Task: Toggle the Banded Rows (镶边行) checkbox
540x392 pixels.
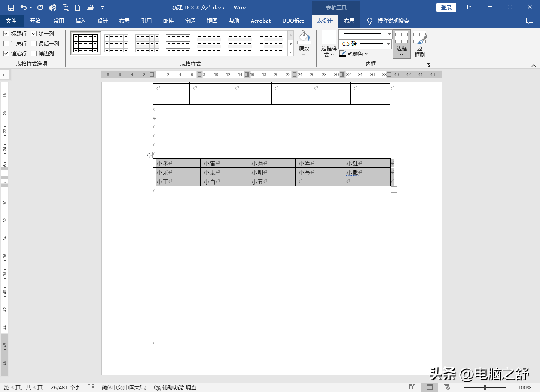Action: pyautogui.click(x=6, y=53)
